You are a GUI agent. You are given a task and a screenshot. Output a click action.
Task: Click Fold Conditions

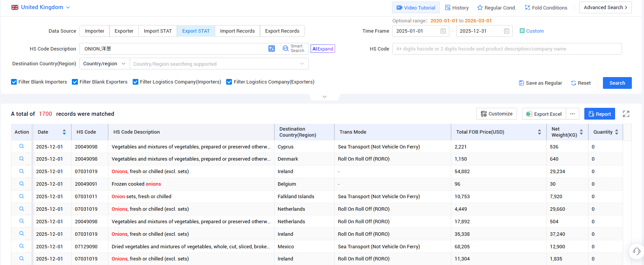pos(546,8)
